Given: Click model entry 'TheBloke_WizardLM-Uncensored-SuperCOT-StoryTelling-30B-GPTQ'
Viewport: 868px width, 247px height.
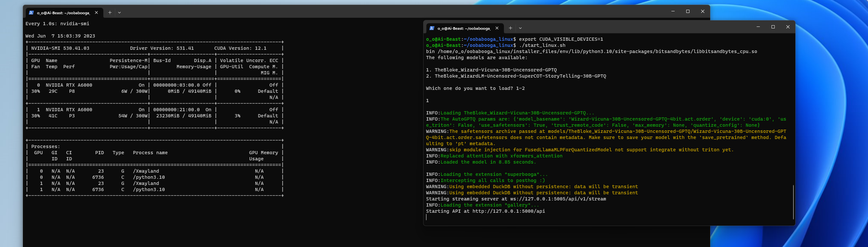Looking at the screenshot, I should 520,76.
